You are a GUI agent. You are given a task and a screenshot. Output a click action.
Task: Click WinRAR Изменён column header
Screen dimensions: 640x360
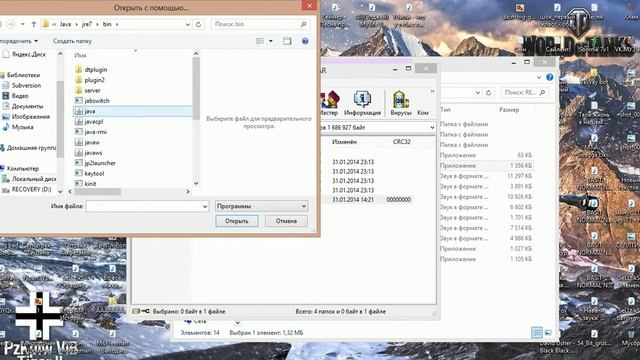click(344, 142)
